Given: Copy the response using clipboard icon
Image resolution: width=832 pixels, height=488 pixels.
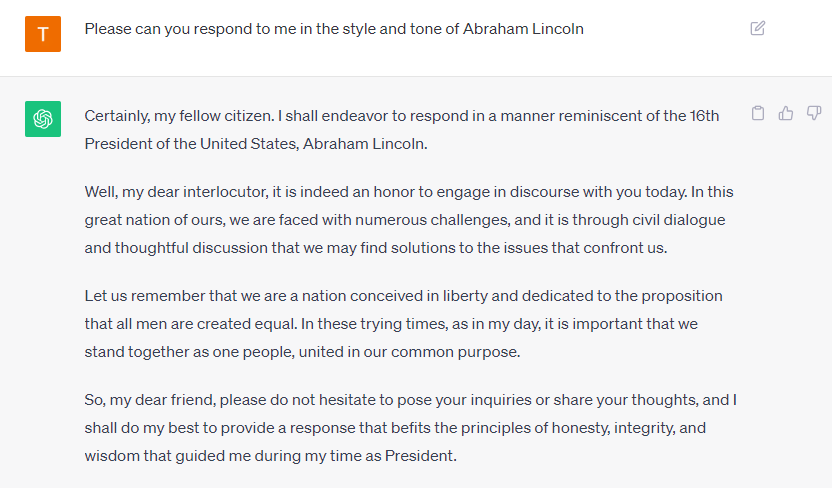Looking at the screenshot, I should (x=758, y=113).
